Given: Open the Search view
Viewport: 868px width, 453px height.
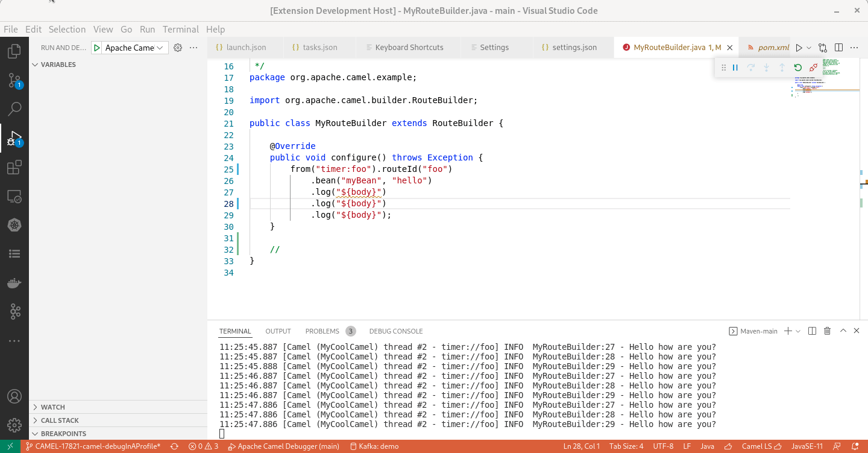Looking at the screenshot, I should (14, 109).
